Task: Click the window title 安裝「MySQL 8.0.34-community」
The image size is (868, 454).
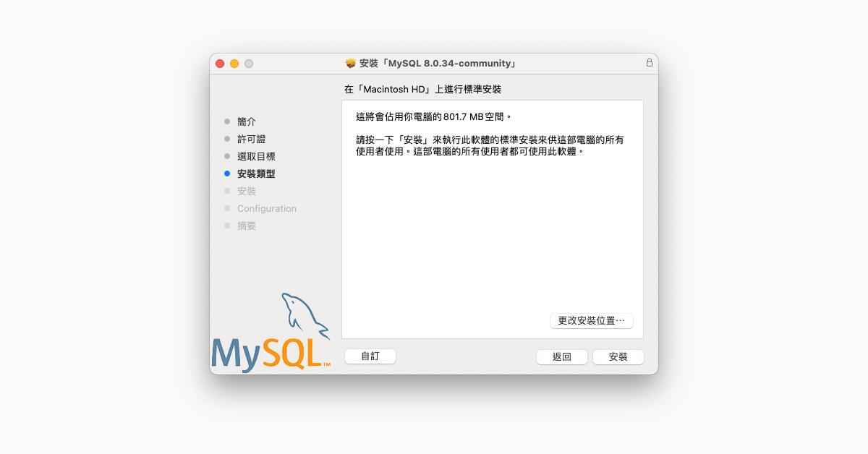Action: click(438, 64)
